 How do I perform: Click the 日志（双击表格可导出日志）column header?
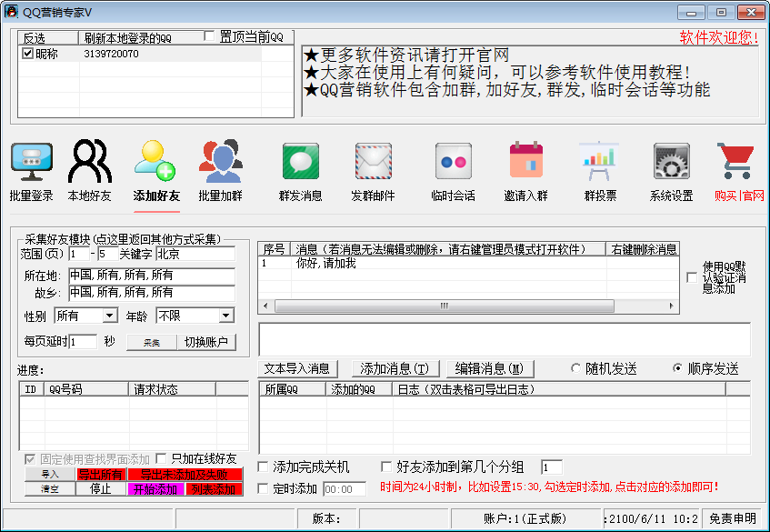coord(559,389)
